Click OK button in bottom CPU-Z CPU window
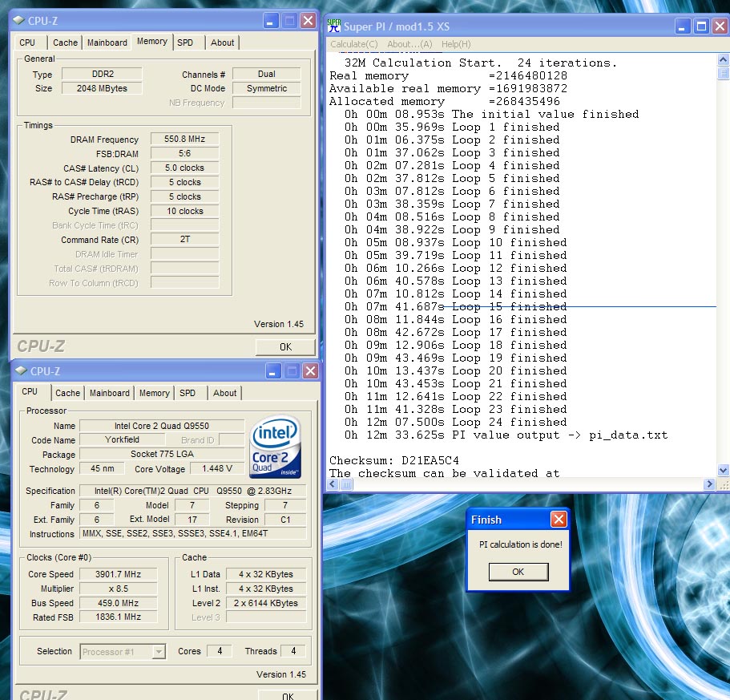Screen dimensions: 730x700 pyautogui.click(x=288, y=694)
